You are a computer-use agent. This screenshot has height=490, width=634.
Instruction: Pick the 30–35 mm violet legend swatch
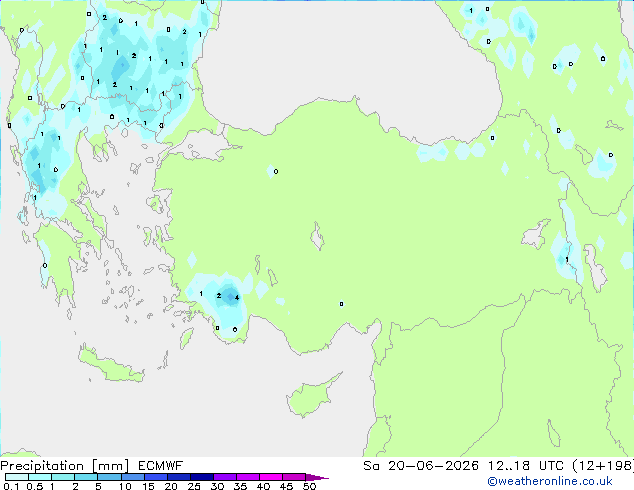(x=225, y=477)
